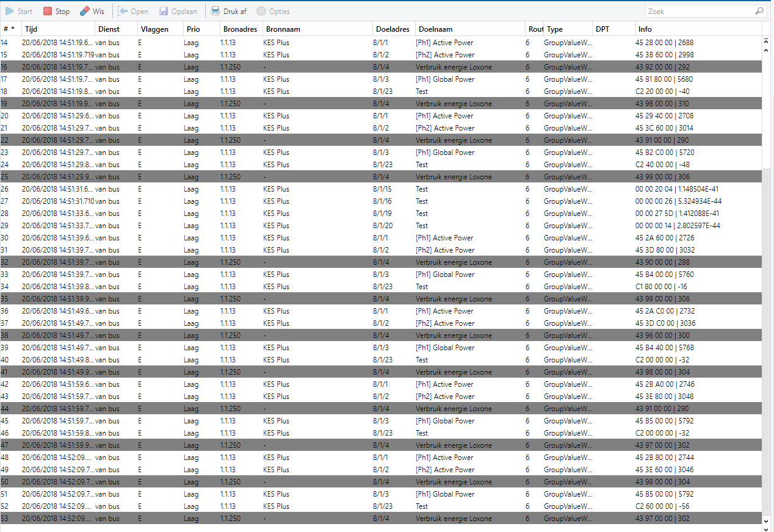Stop the bus monitor recording
The image size is (774, 532).
coord(56,12)
